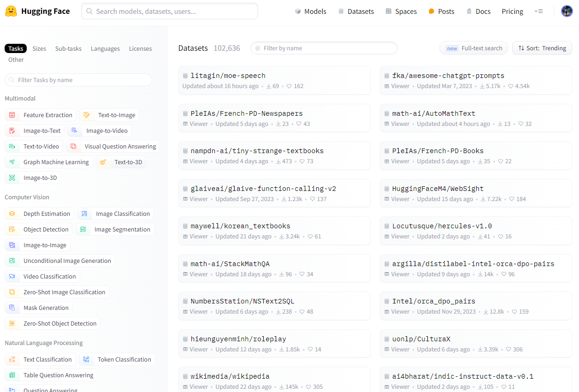Click the Zero-Shot Object Detection icon
This screenshot has height=392, width=579.
point(12,324)
